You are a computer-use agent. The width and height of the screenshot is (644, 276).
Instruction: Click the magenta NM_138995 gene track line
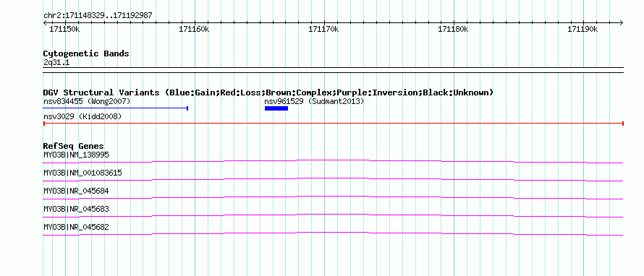(334, 161)
